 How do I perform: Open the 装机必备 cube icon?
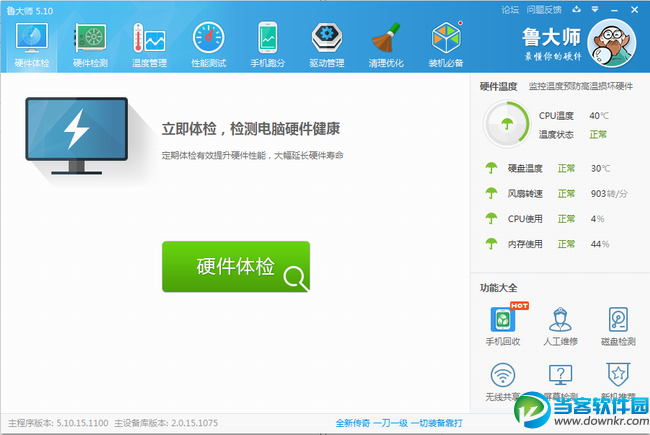[446, 38]
